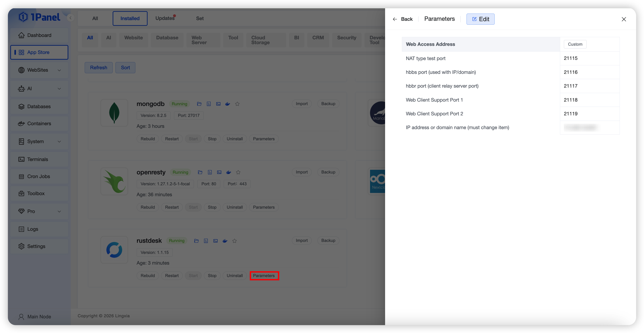Favorite the mongodb app with star
The height and width of the screenshot is (333, 644).
237,104
